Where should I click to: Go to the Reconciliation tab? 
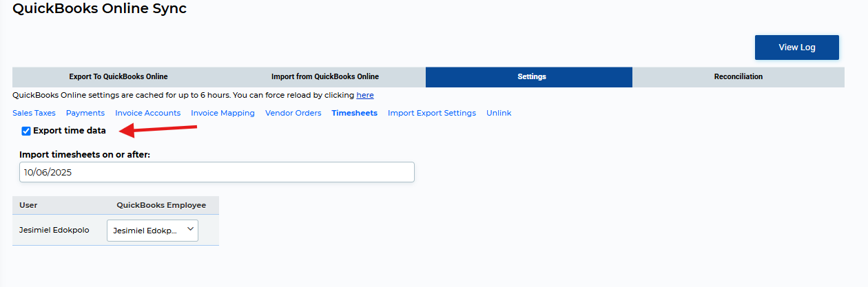(738, 76)
